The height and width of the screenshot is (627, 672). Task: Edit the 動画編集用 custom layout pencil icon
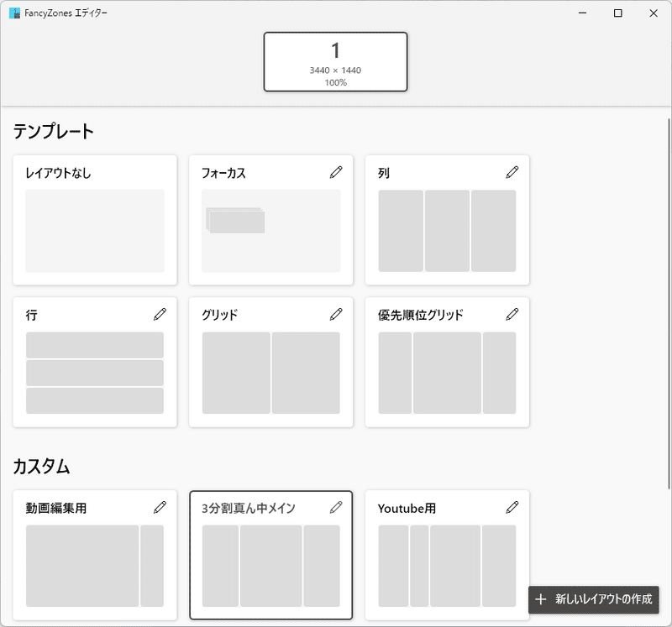(x=160, y=508)
